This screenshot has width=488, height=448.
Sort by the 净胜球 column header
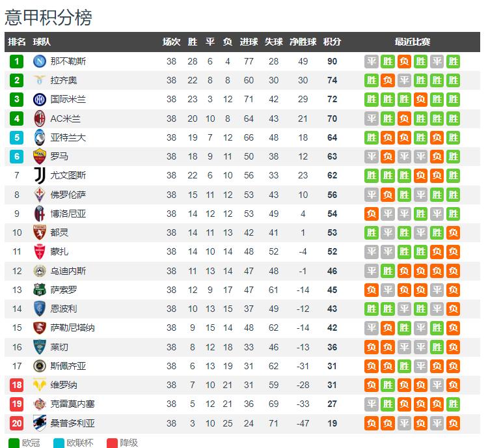(303, 42)
